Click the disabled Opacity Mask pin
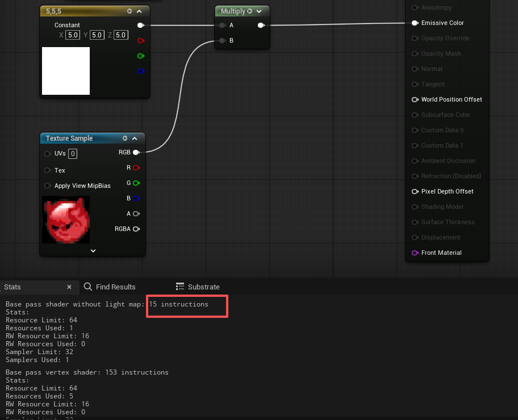 (x=415, y=53)
